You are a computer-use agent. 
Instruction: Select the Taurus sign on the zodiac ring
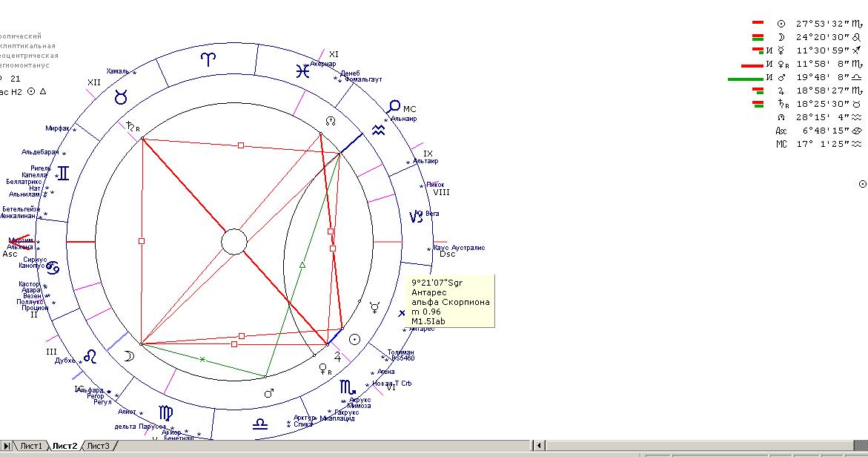pos(120,97)
